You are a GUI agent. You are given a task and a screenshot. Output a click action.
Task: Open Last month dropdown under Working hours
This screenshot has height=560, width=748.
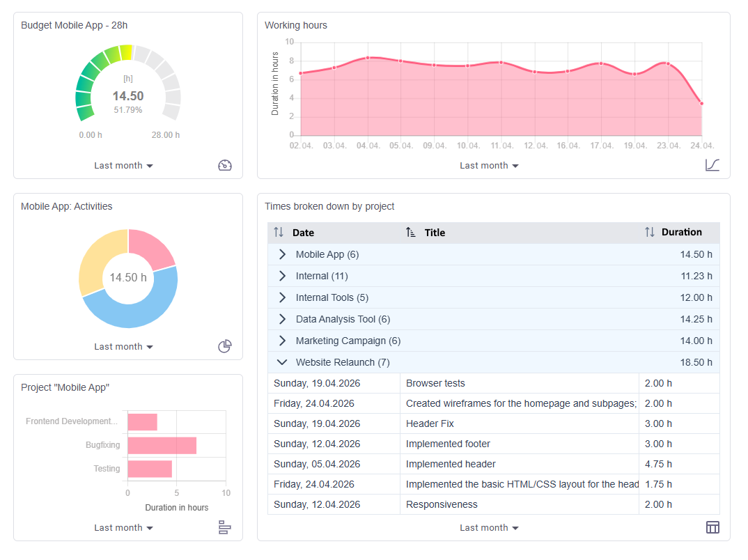(x=489, y=166)
